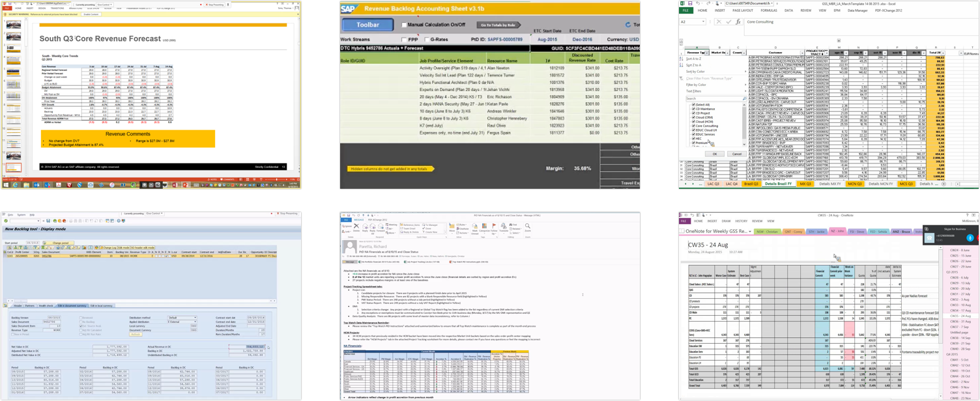Click the filter checklist scrollbar in Excel

point(745,124)
